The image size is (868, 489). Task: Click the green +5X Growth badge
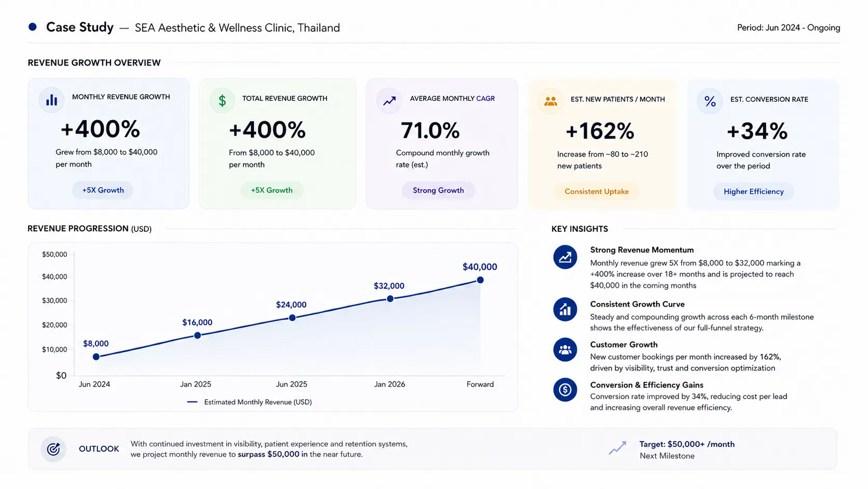point(272,190)
